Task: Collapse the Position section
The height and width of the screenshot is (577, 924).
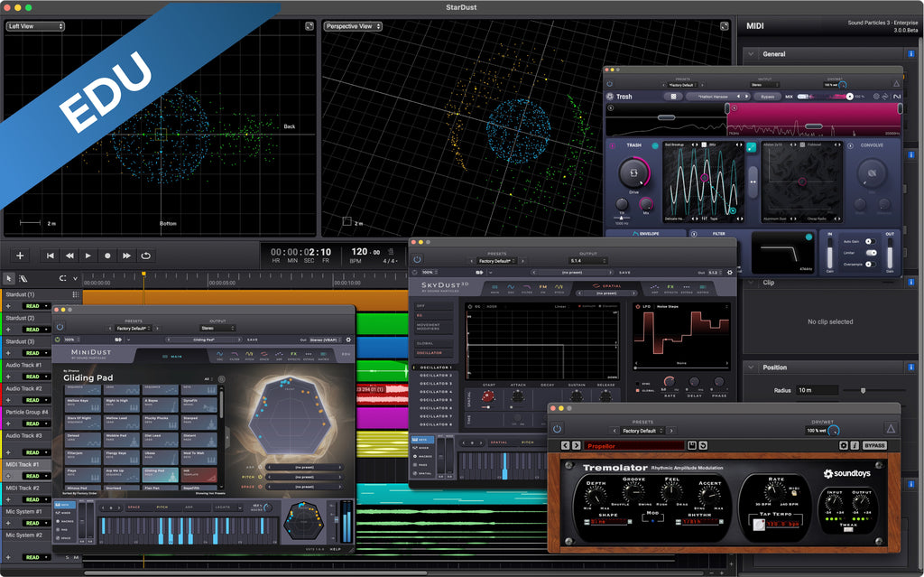Action: click(x=749, y=368)
